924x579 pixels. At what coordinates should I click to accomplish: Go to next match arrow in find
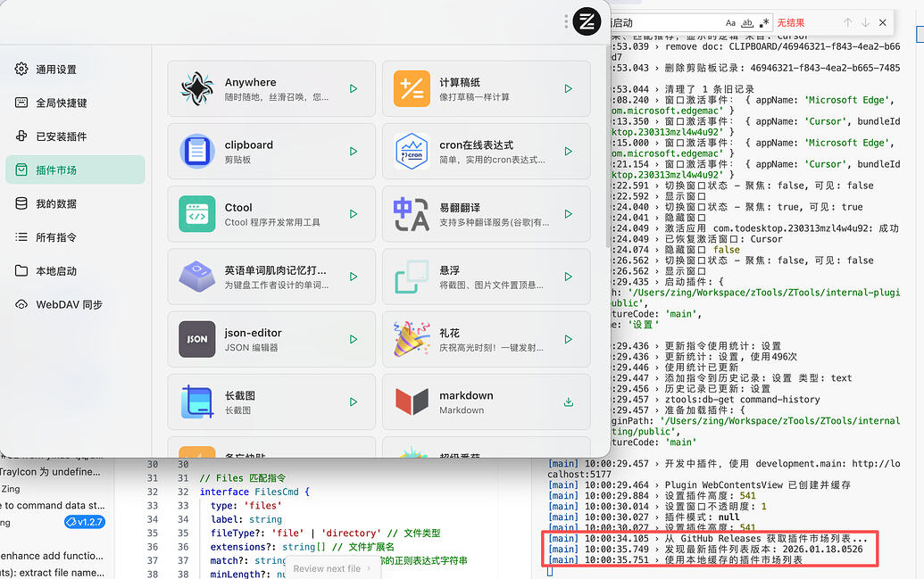coord(865,22)
